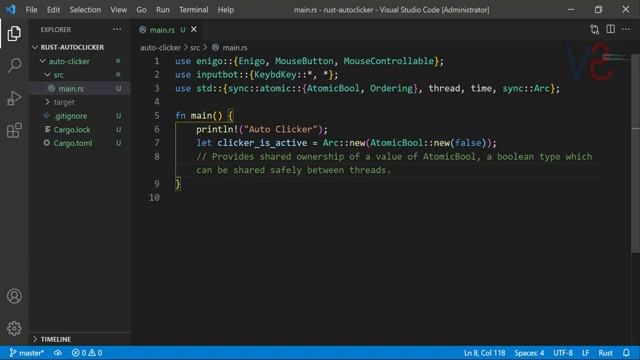Click the println! line of code
The width and height of the screenshot is (640, 360).
click(262, 129)
